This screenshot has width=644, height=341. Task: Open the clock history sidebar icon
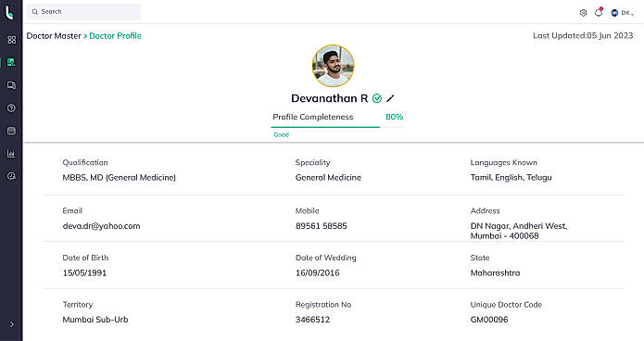click(x=11, y=176)
